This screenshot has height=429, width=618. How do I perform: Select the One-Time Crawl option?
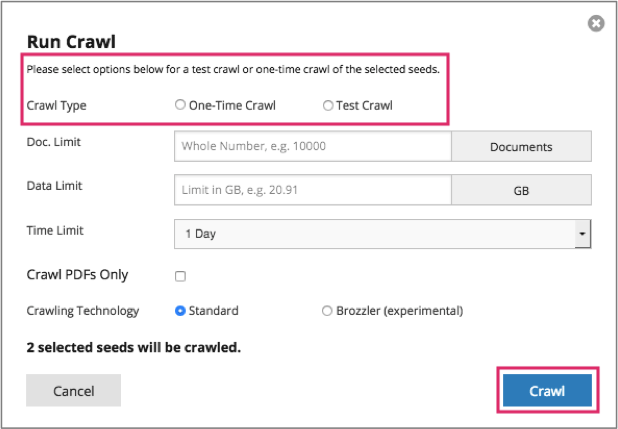click(x=181, y=104)
